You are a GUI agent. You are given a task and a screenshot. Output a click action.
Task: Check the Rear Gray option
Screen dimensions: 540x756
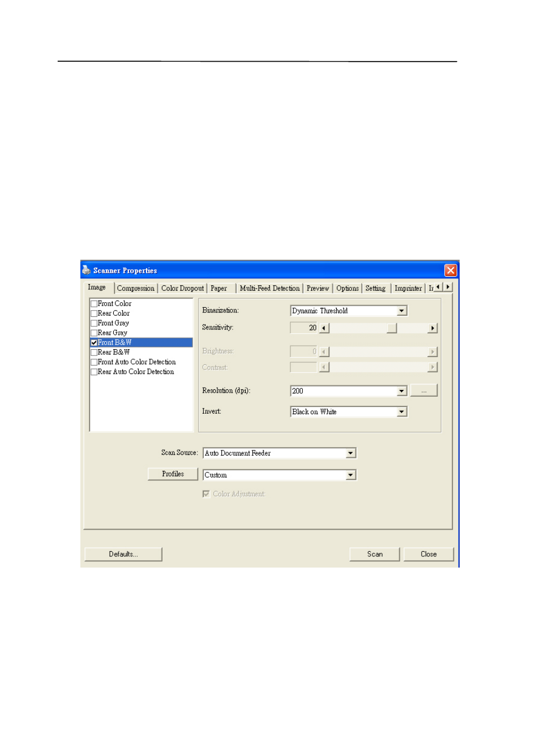coord(94,333)
